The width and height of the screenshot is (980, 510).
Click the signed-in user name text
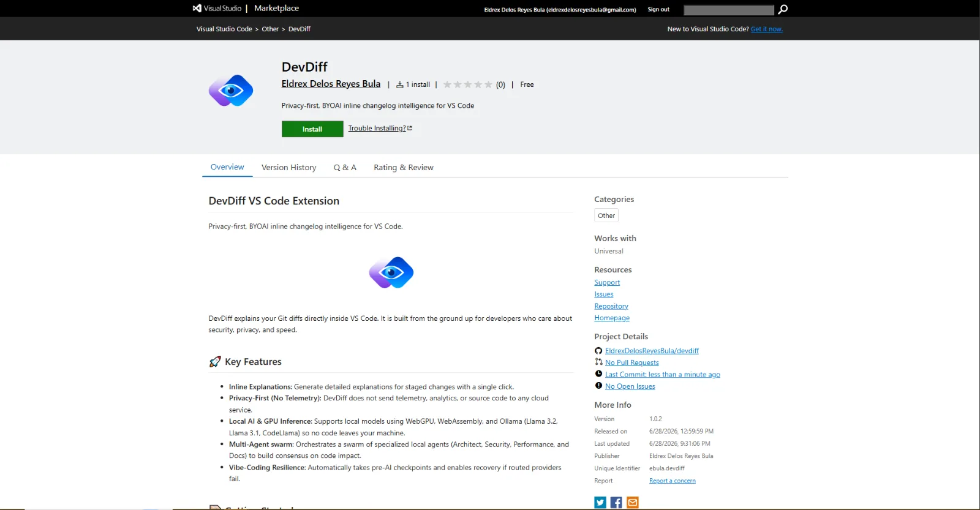tap(560, 10)
